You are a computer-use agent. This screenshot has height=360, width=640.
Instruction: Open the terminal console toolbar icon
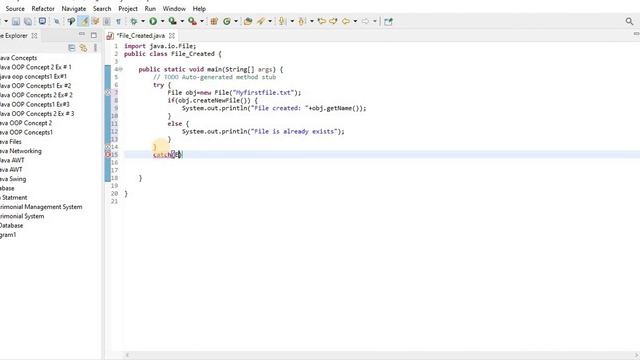tap(42, 21)
